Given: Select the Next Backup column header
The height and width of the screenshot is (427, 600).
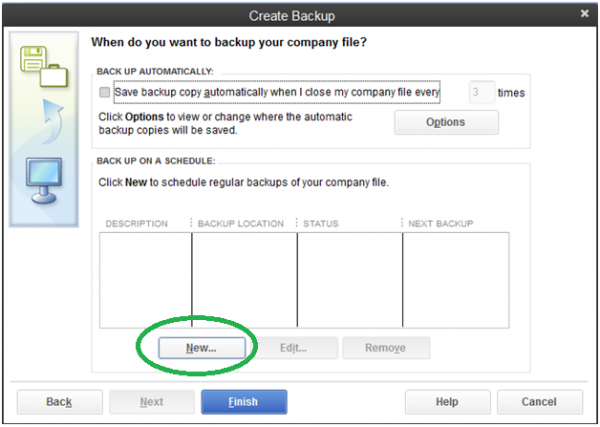Looking at the screenshot, I should 441,224.
